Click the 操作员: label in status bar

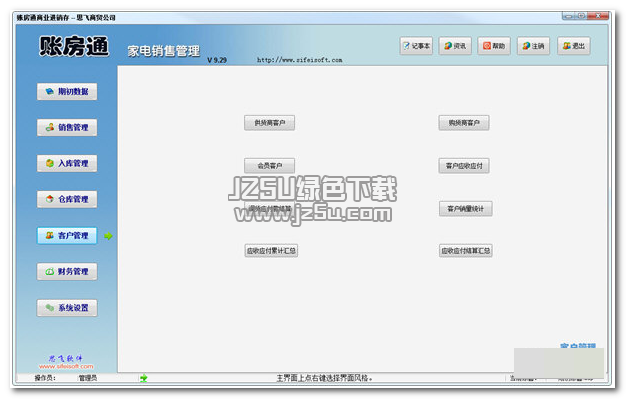[x=45, y=378]
